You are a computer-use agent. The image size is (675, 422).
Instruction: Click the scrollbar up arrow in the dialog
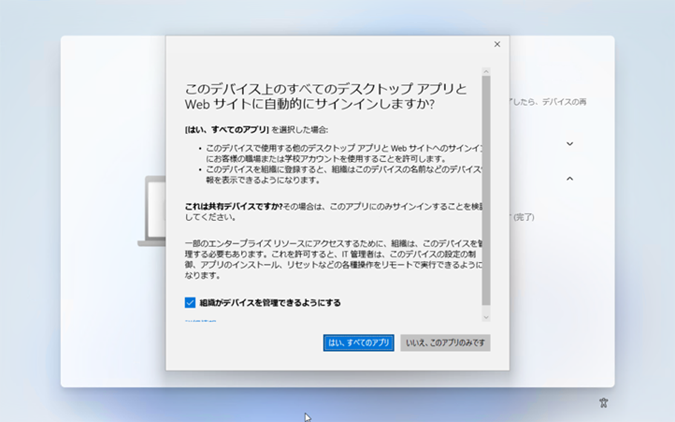486,71
